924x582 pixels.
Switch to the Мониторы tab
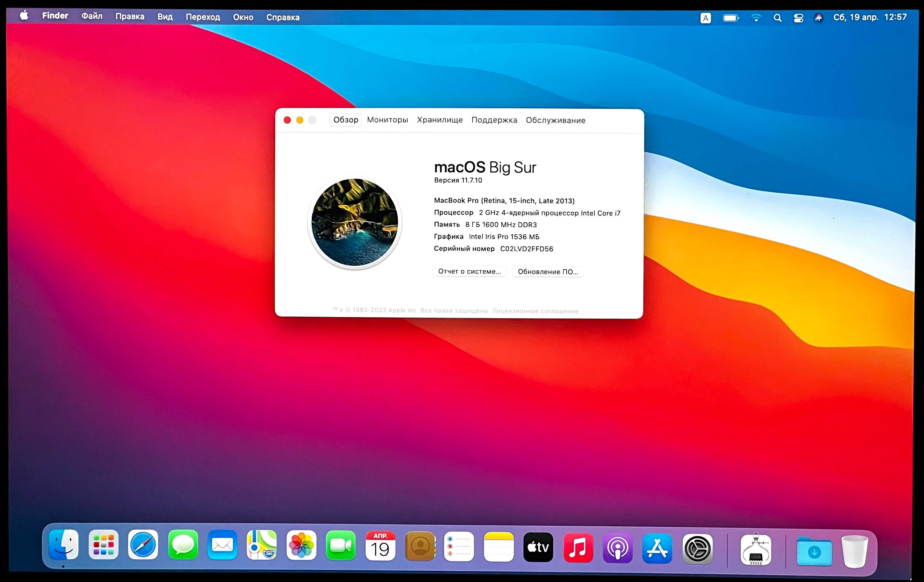(x=387, y=120)
